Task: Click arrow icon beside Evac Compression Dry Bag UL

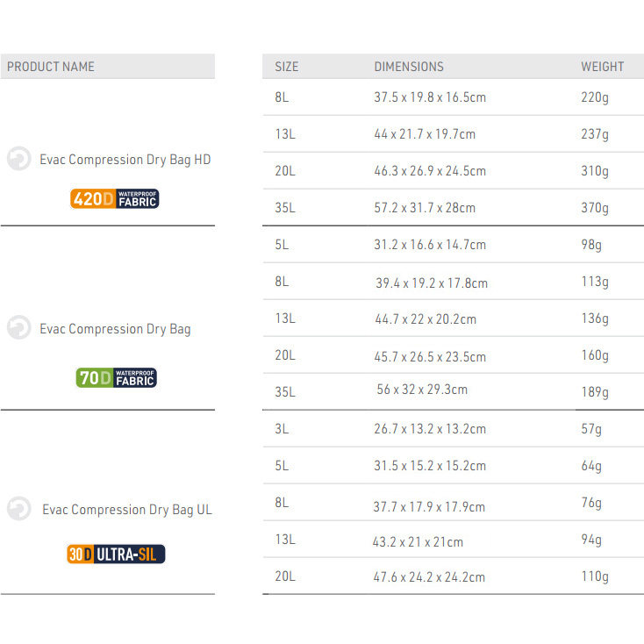Action: coord(18,509)
